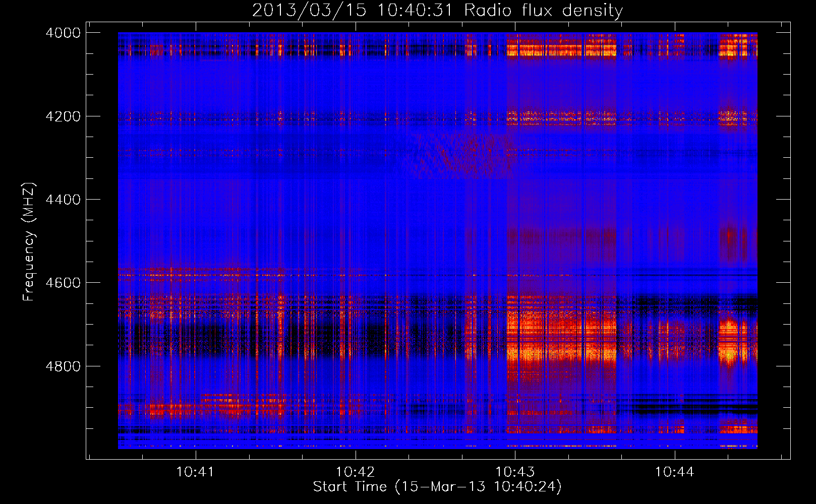Click the "Frequency (MHZ)" axis label

(29, 242)
